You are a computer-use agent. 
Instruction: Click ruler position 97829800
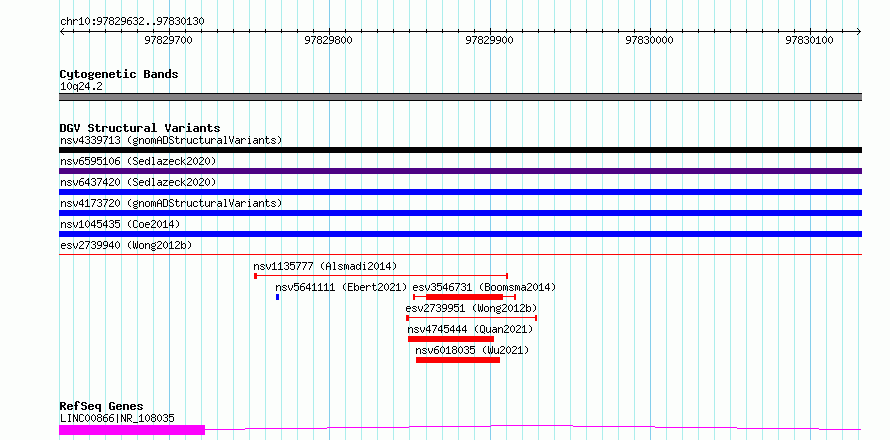329,40
